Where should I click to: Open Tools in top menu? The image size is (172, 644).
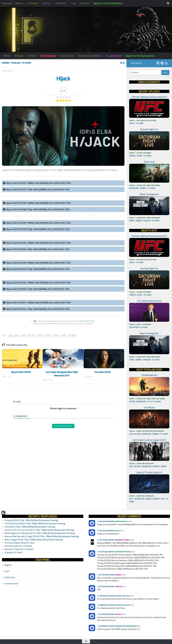[73, 3]
